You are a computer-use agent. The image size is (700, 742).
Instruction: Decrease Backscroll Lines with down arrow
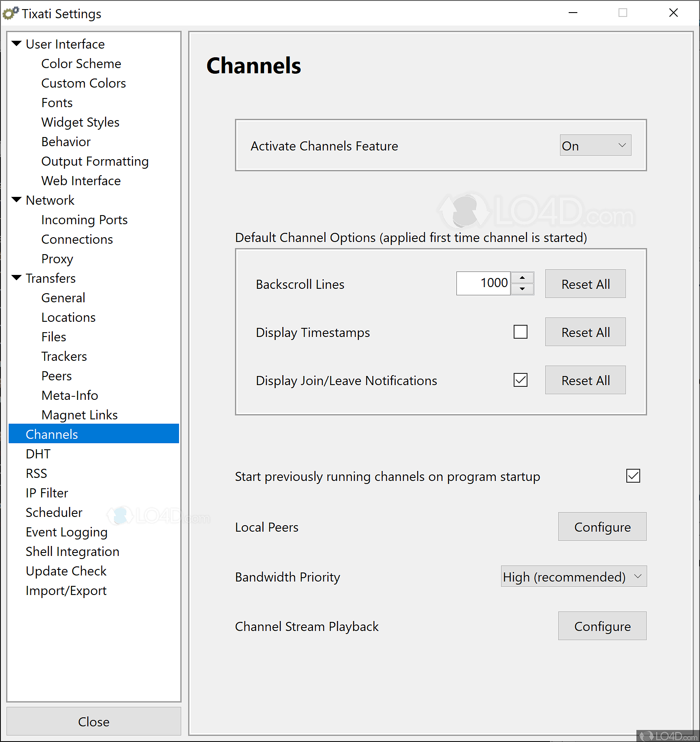(x=522, y=289)
